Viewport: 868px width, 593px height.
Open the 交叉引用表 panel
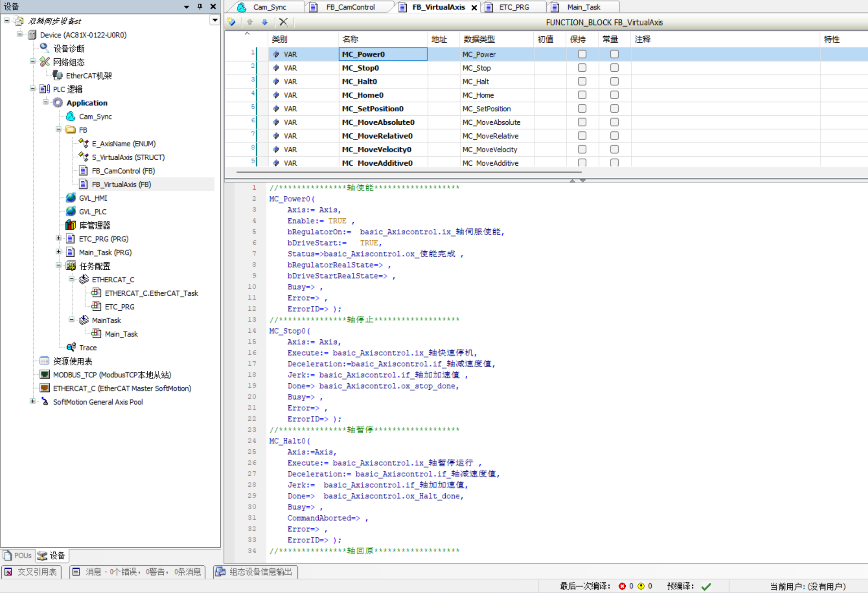coord(31,572)
